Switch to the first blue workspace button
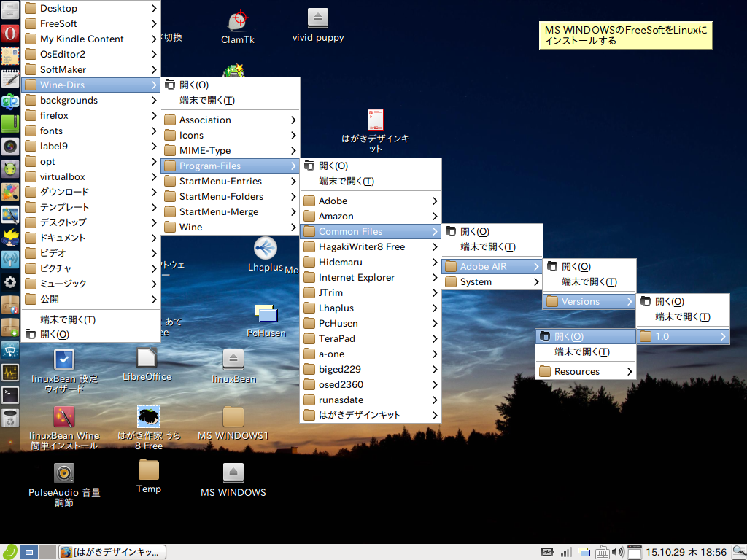 [x=29, y=553]
